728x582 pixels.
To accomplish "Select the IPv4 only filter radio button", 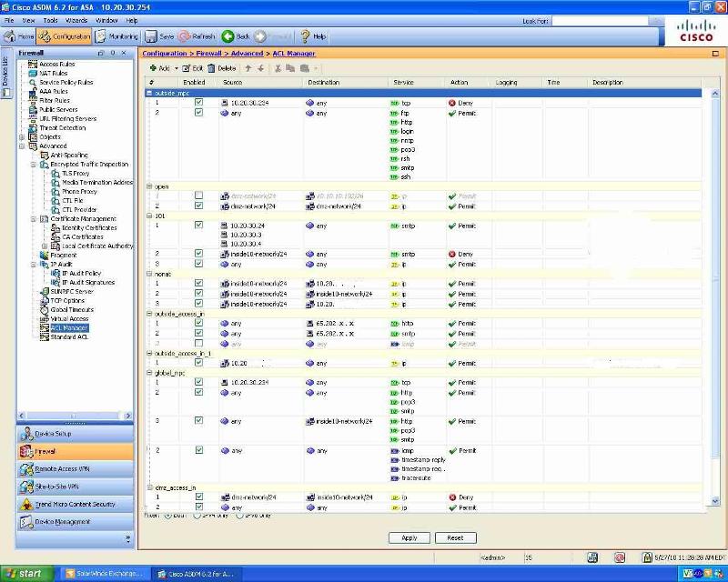I will (x=197, y=516).
